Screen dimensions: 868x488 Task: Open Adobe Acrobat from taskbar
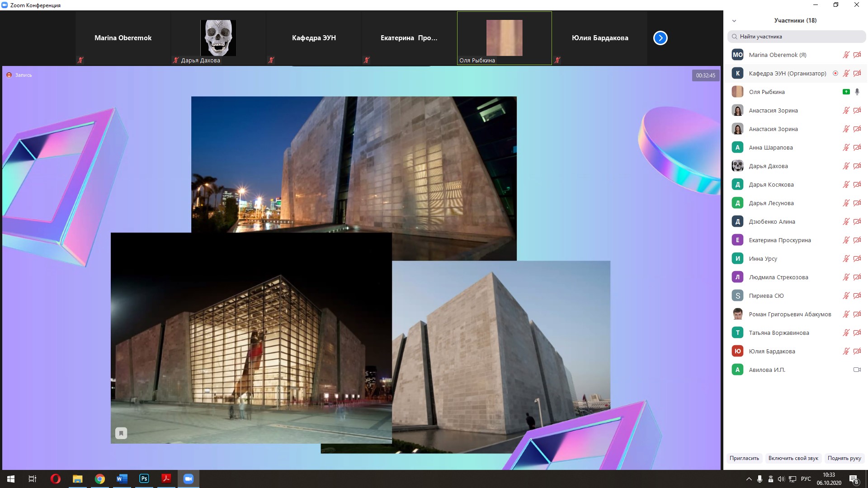(166, 479)
